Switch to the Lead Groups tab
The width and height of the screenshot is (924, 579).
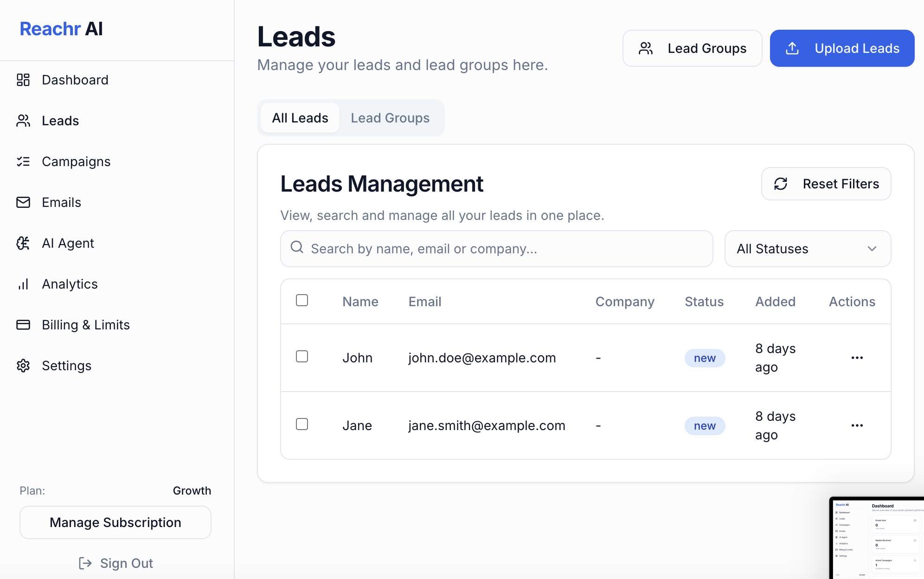coord(390,118)
